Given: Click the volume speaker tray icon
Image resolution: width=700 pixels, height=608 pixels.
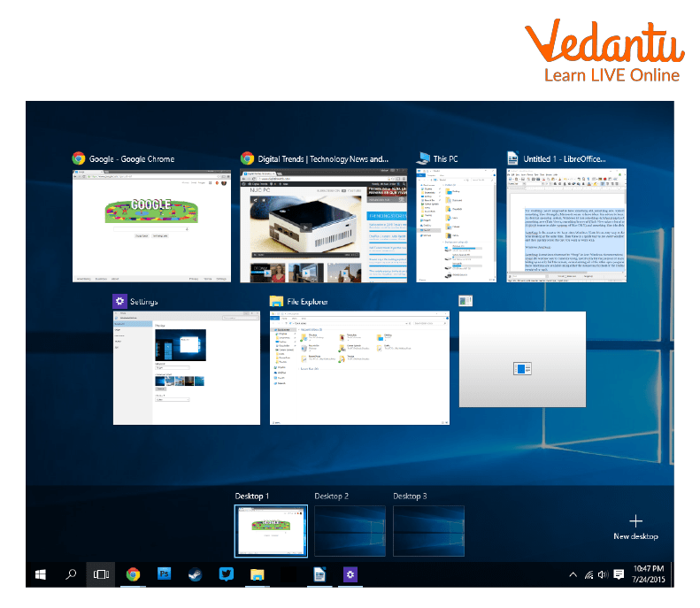Looking at the screenshot, I should 603,574.
